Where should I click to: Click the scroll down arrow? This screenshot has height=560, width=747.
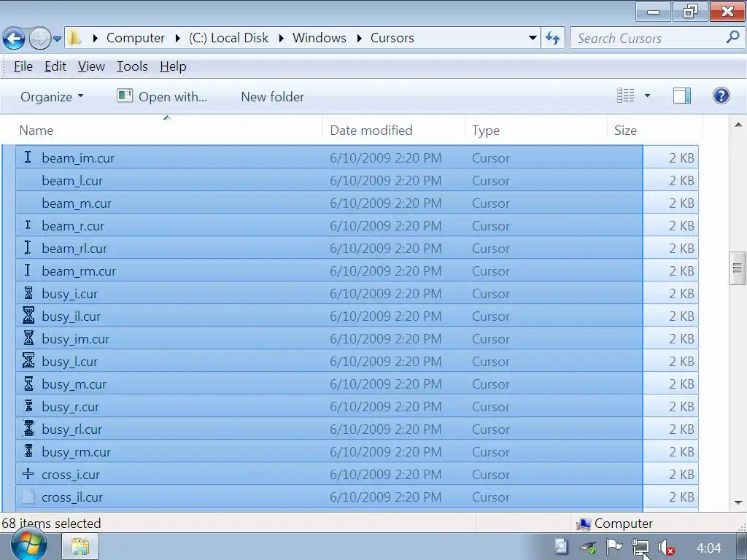(738, 502)
